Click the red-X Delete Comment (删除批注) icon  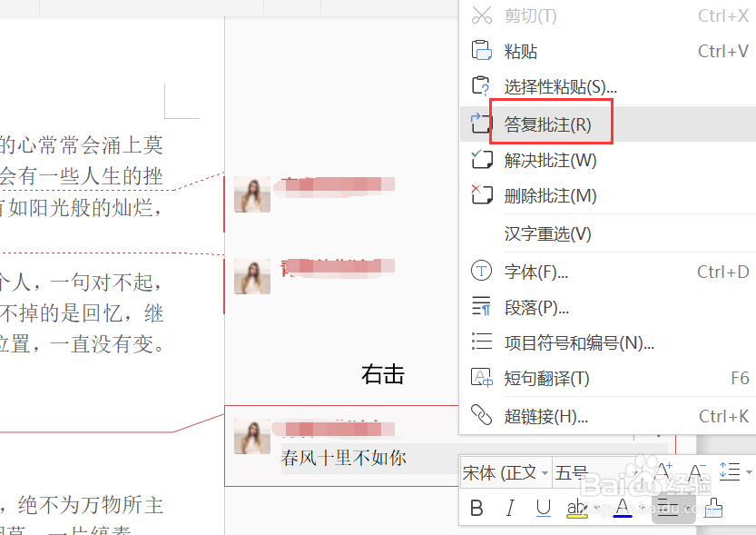tap(482, 195)
